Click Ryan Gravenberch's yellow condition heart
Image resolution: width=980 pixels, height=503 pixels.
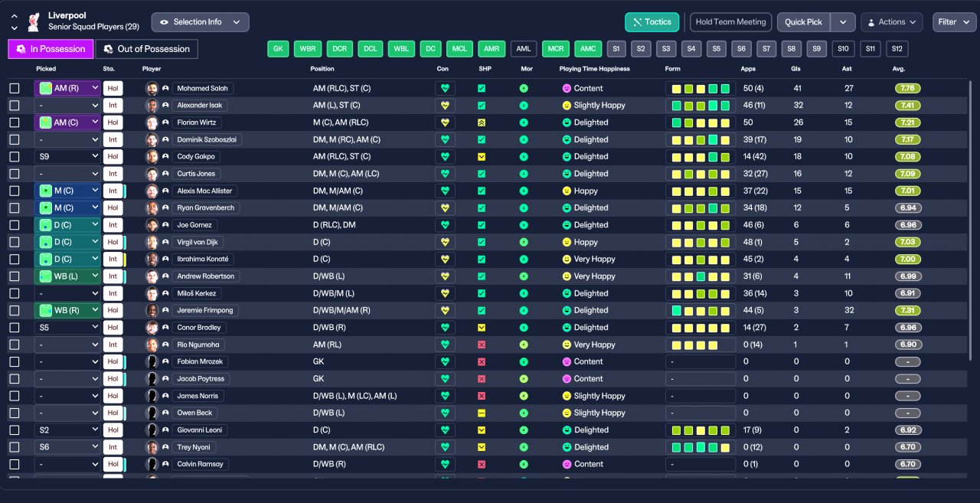(445, 207)
